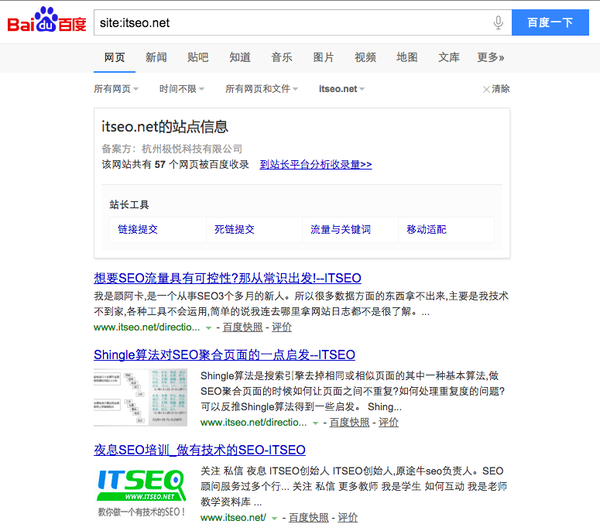600x531 pixels.
Task: Open the 时间不限 time filter dropdown
Action: [x=181, y=89]
